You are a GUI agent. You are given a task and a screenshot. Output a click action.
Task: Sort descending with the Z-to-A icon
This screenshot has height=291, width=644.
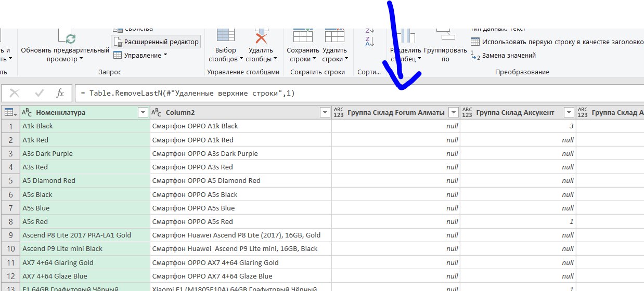pyautogui.click(x=370, y=42)
